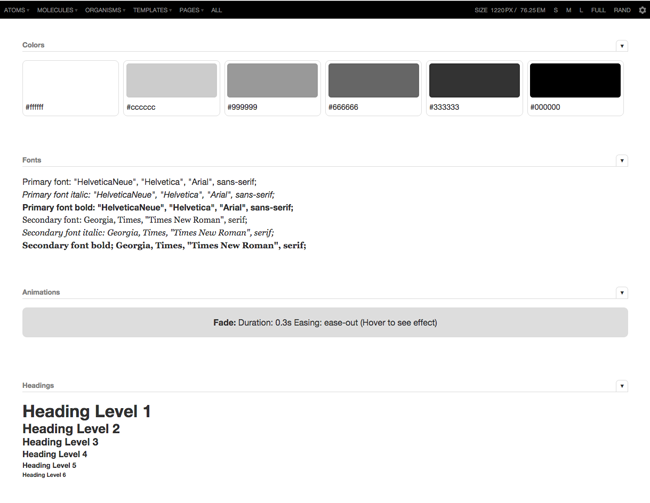The image size is (650, 503).
Task: Click the Heading Level 6 text
Action: 44,475
